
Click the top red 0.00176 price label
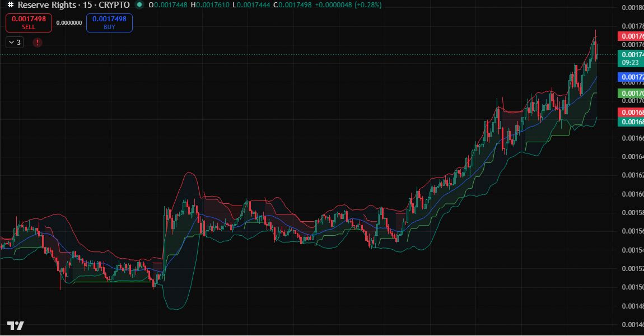point(631,36)
